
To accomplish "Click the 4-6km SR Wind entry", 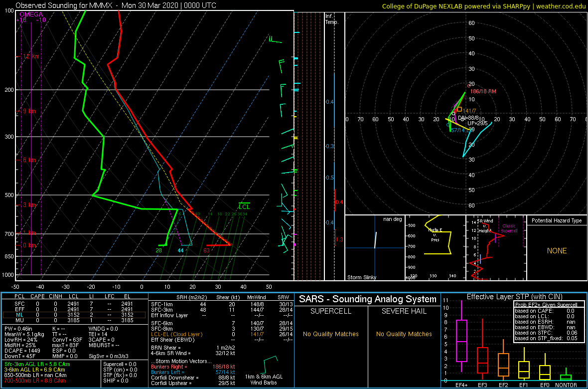I will coord(193,353).
